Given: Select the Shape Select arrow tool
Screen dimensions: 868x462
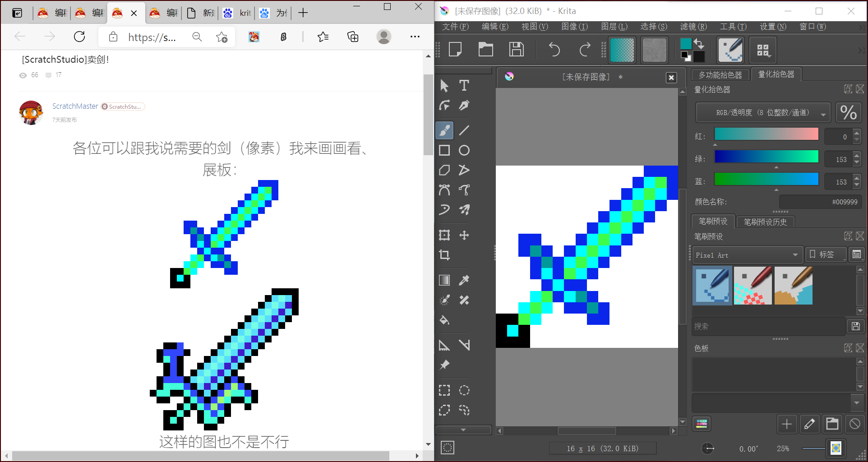Looking at the screenshot, I should 444,86.
